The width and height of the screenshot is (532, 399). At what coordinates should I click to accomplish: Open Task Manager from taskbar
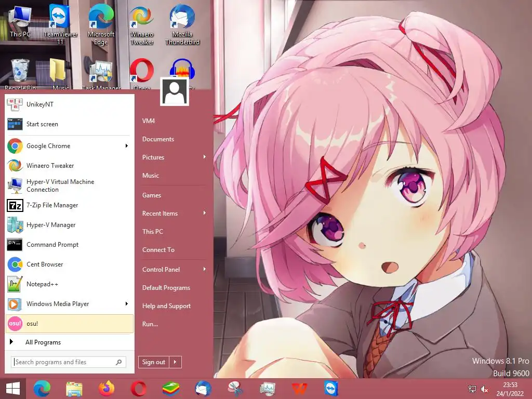pos(268,389)
